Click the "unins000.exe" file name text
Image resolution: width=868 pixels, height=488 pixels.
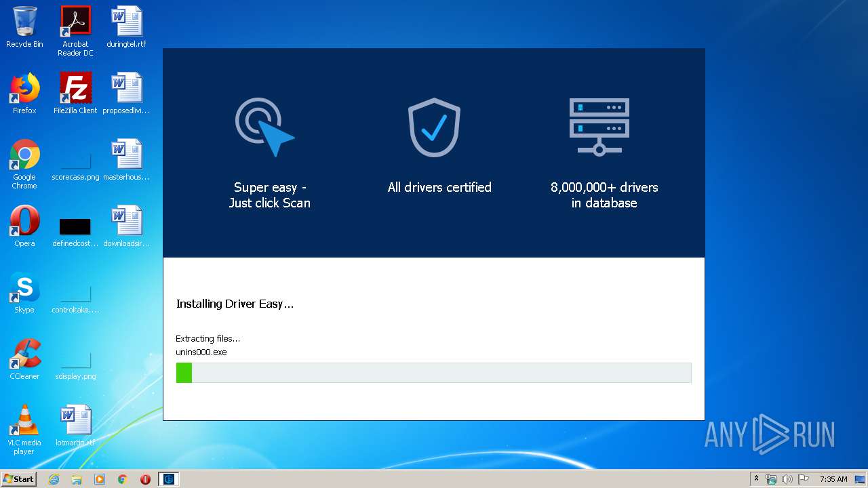tap(201, 352)
